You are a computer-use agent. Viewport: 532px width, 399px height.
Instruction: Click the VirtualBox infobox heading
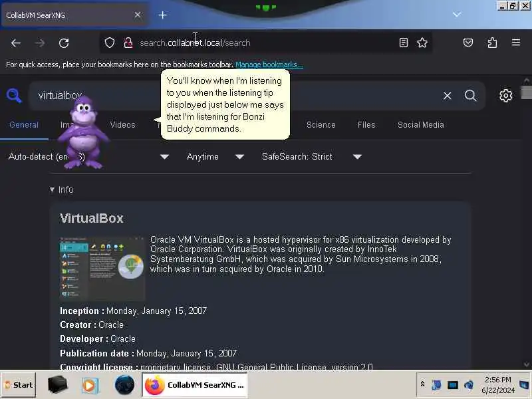(92, 218)
